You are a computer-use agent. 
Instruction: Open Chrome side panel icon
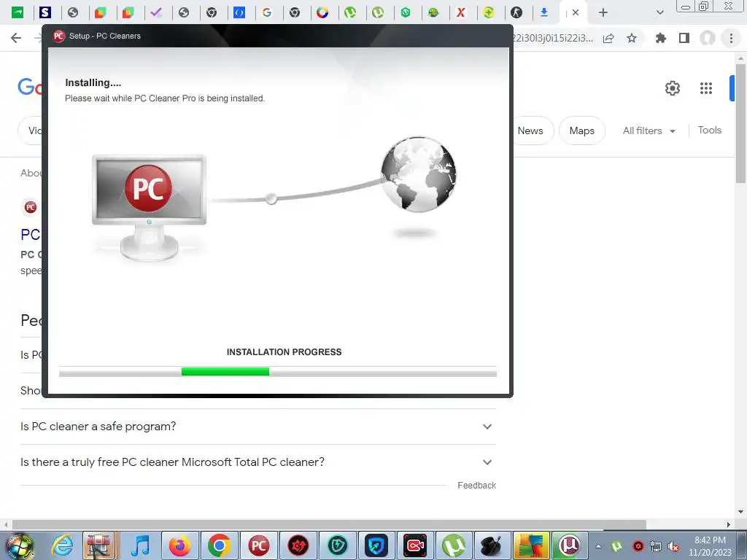684,38
